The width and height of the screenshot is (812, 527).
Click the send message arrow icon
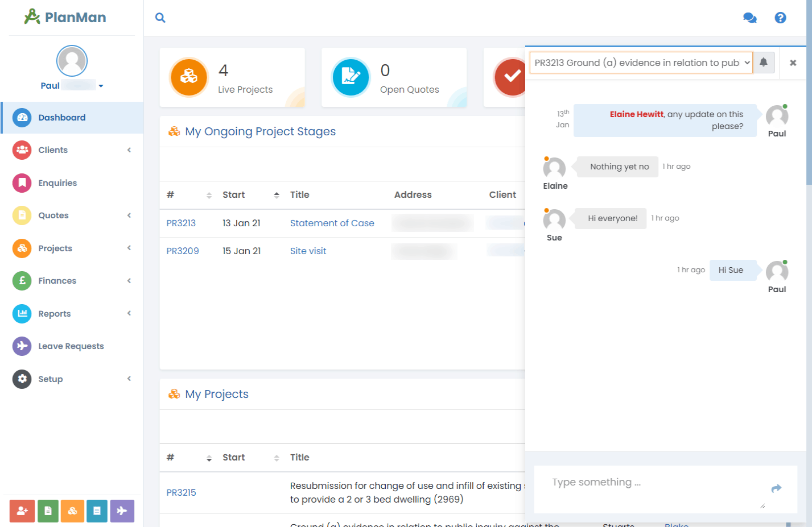click(776, 488)
